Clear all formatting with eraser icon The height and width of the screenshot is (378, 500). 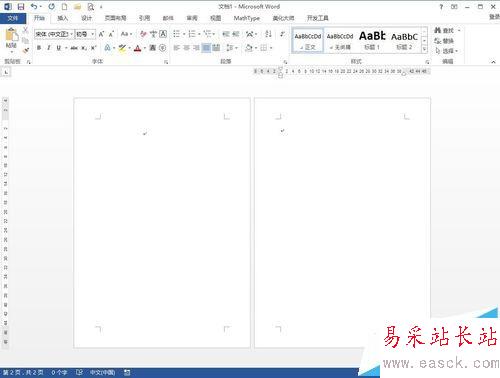pyautogui.click(x=143, y=34)
